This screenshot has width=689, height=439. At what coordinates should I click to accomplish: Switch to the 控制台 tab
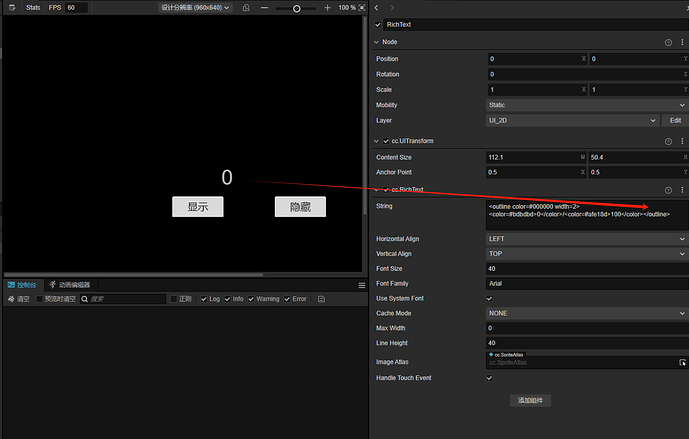(x=22, y=285)
